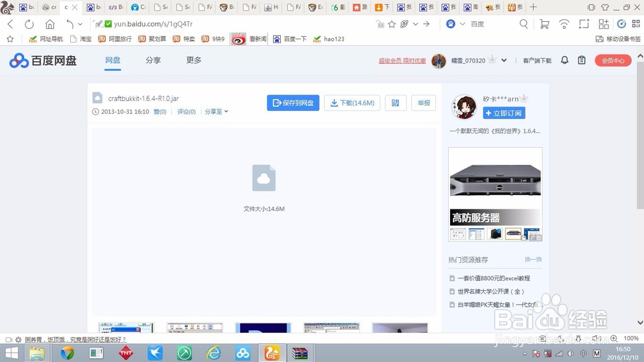This screenshot has width=644, height=362.
Task: Bookmark page with star icon in address bar
Action: coord(392,24)
